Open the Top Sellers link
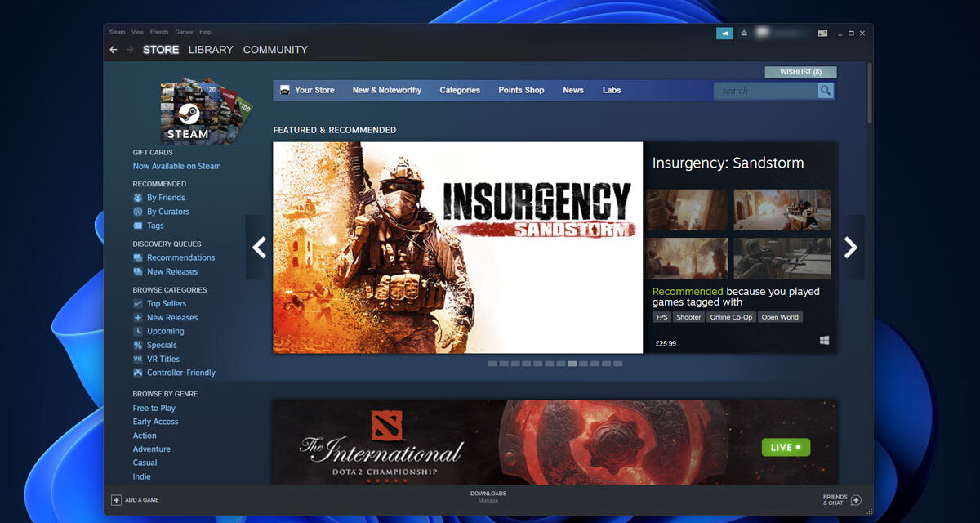Image resolution: width=980 pixels, height=523 pixels. [x=167, y=303]
